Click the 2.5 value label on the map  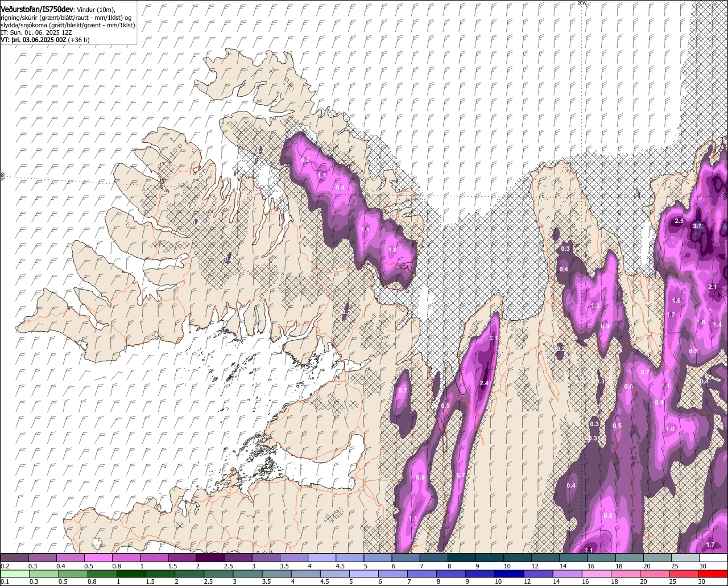click(679, 221)
